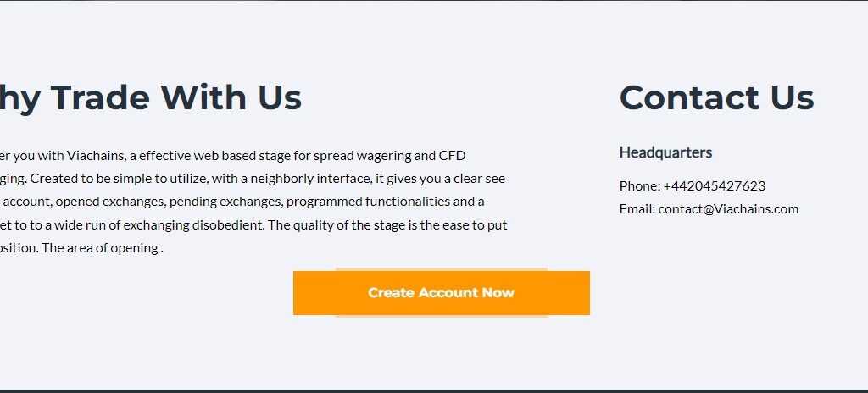Image resolution: width=868 pixels, height=393 pixels.
Task: Click the Email label in contact details
Action: point(637,209)
